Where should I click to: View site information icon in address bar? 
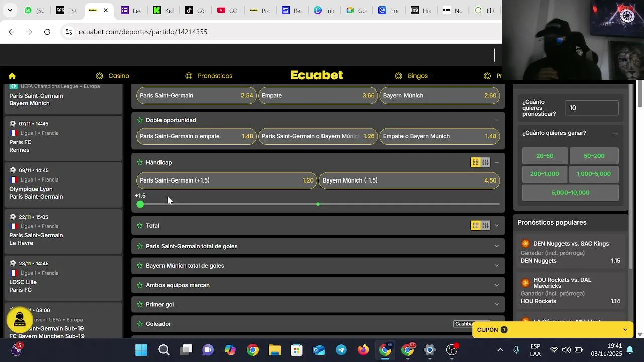coord(69,32)
